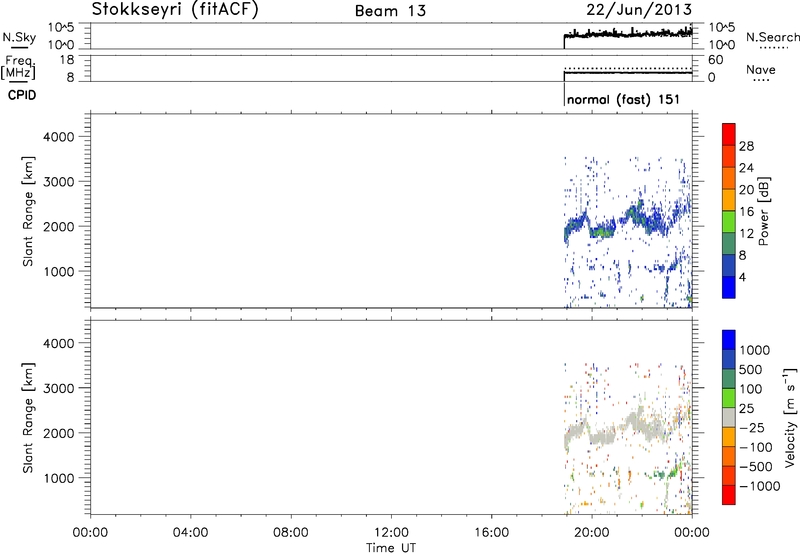Click the frequency trace line in the second panel
This screenshot has width=800, height=554.
click(x=628, y=73)
